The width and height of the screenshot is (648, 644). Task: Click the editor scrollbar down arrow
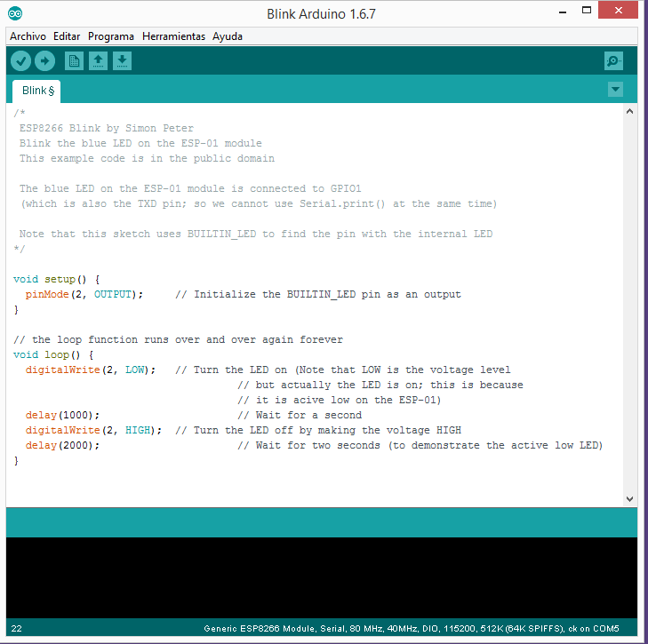pyautogui.click(x=629, y=498)
